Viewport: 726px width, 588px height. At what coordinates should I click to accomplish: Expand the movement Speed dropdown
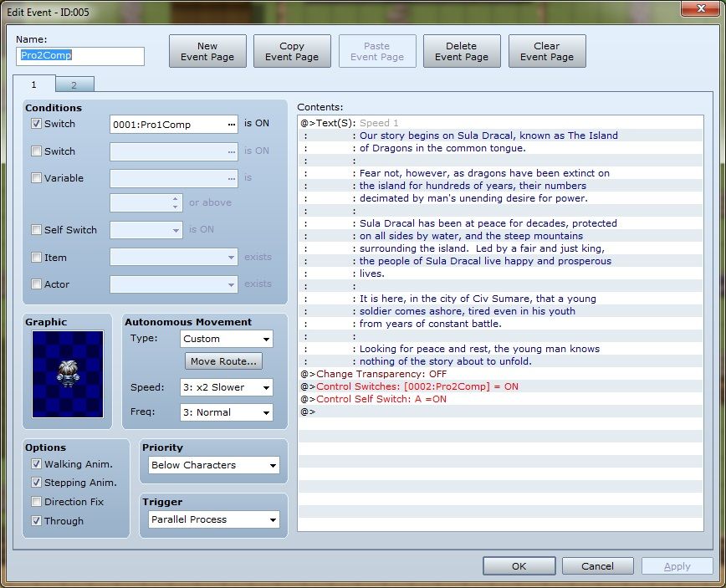227,388
